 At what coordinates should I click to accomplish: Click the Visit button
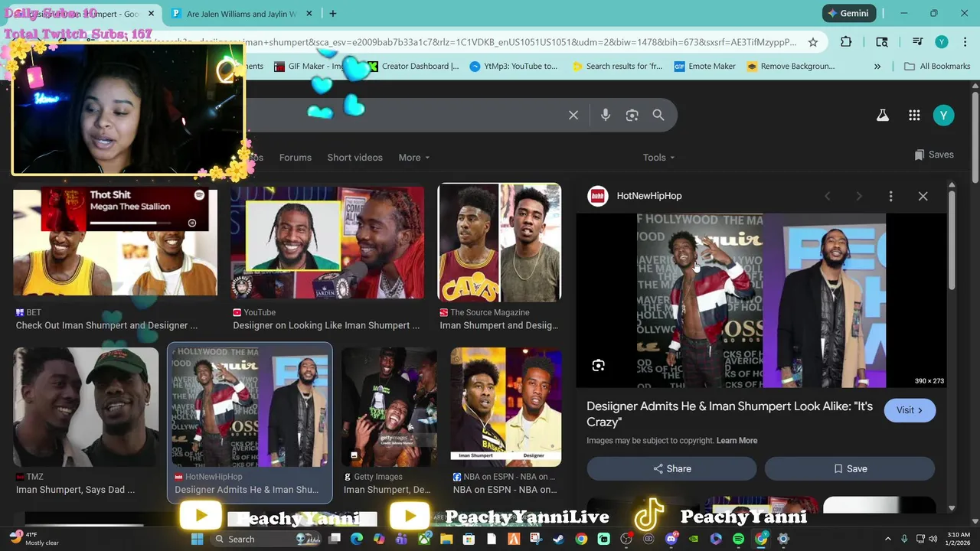tap(910, 410)
